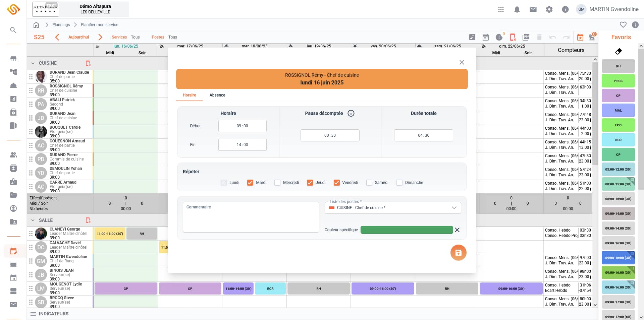Switch to the Absence tab
The height and width of the screenshot is (320, 644).
pos(217,95)
